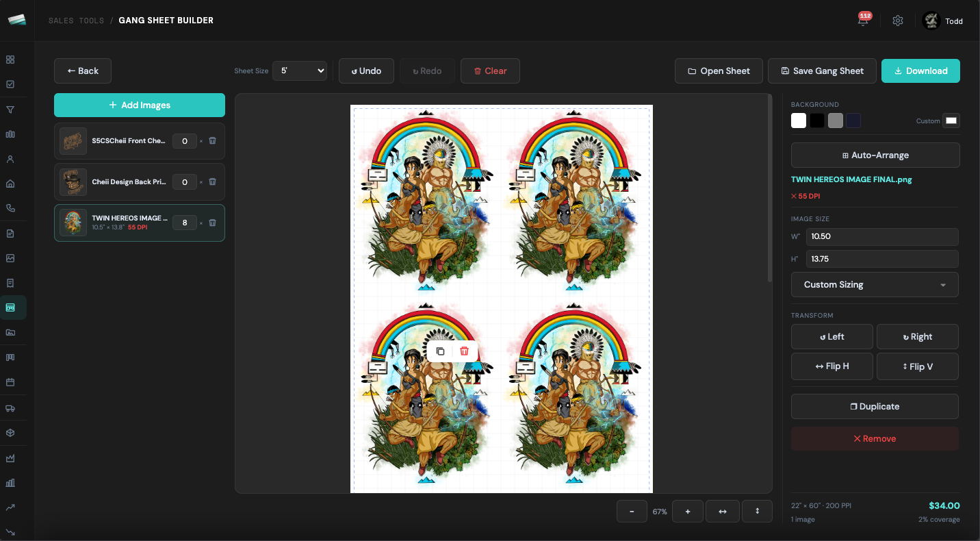The width and height of the screenshot is (980, 541).
Task: Click the image width field showing 10.50
Action: coord(881,236)
